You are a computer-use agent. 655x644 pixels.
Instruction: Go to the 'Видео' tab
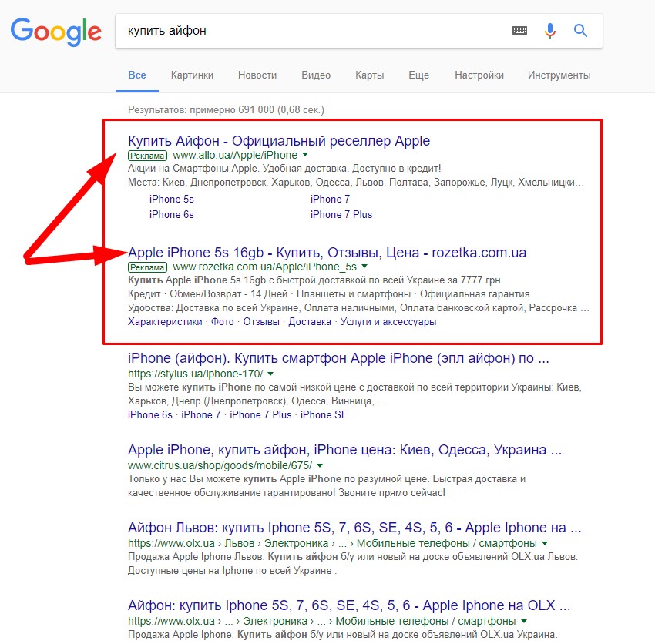316,75
